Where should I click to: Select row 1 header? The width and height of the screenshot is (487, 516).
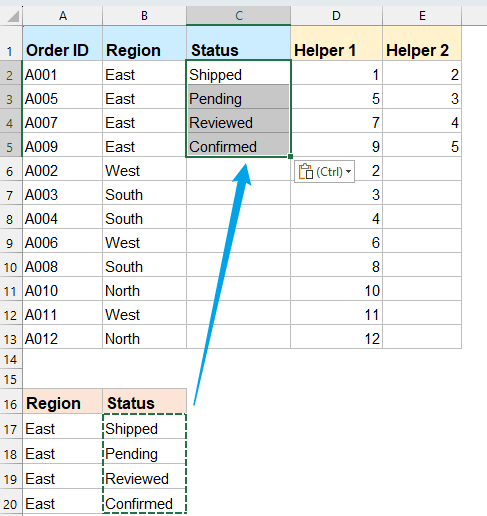pos(11,43)
